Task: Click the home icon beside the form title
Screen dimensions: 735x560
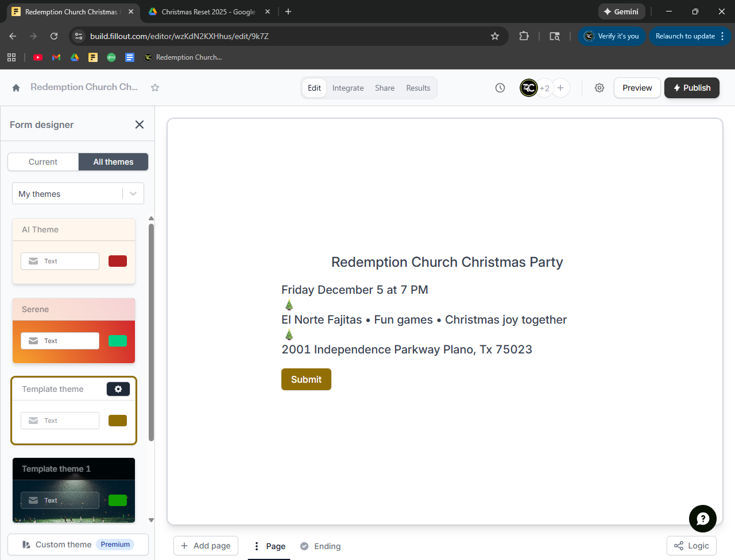Action: [x=16, y=88]
